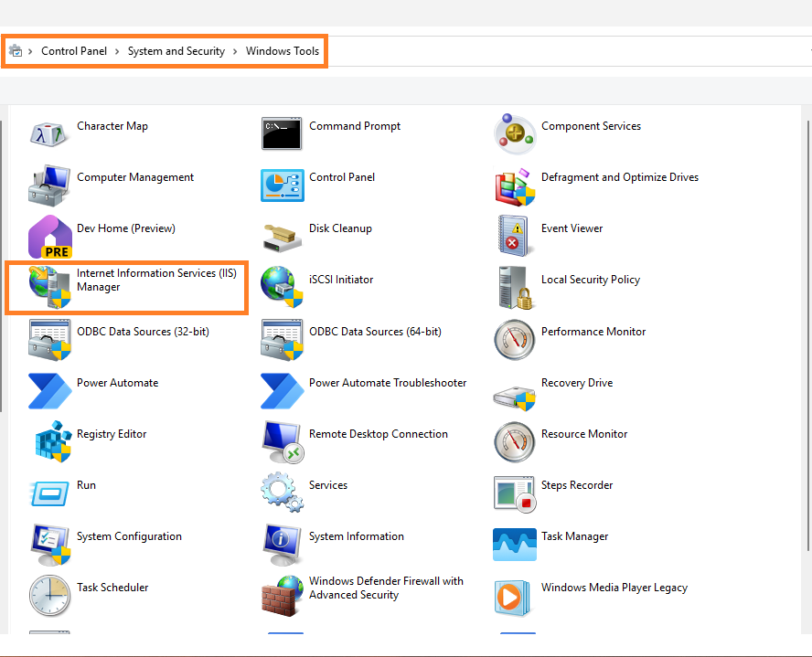
Task: Select the Component Services label
Action: (x=591, y=126)
